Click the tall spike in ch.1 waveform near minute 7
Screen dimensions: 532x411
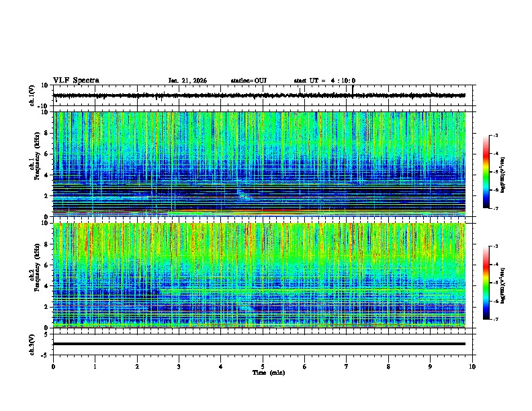(353, 91)
